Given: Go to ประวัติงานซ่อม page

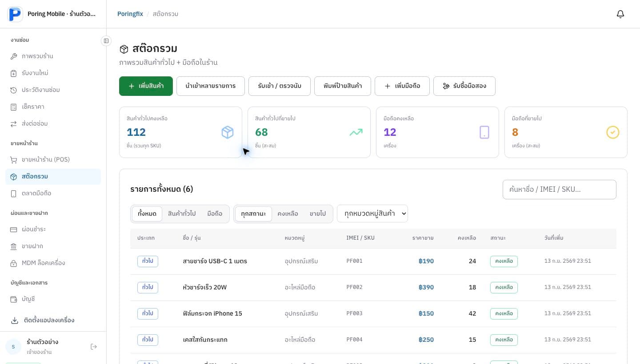Looking at the screenshot, I should (53, 90).
